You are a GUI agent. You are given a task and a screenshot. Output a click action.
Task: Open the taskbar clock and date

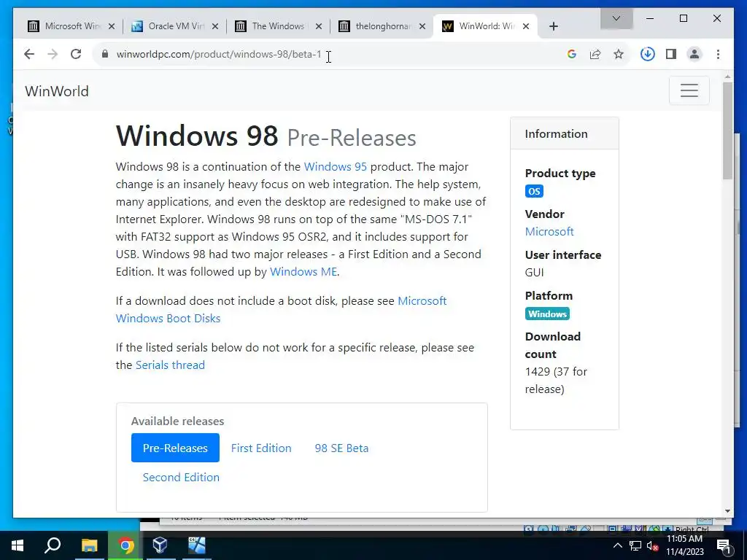coord(684,545)
